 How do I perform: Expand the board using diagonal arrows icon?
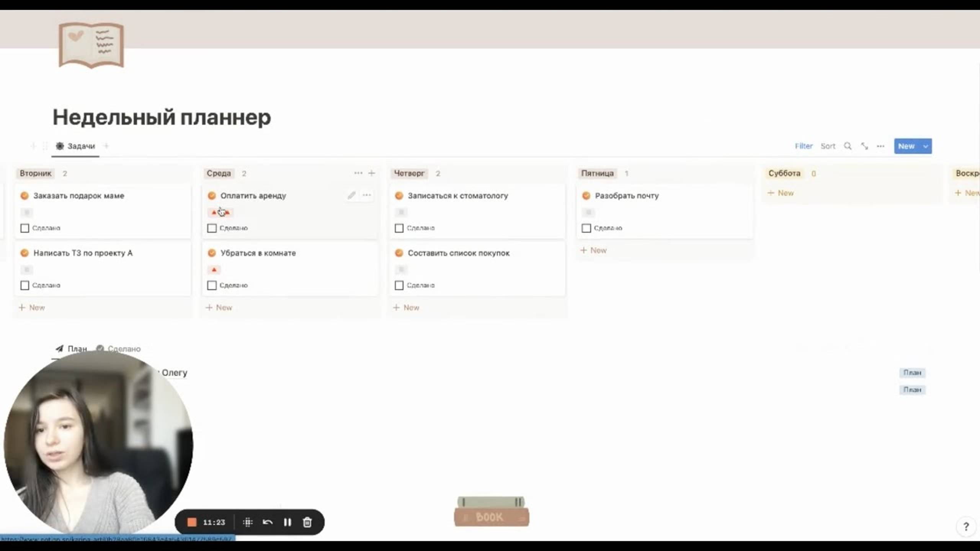(864, 146)
